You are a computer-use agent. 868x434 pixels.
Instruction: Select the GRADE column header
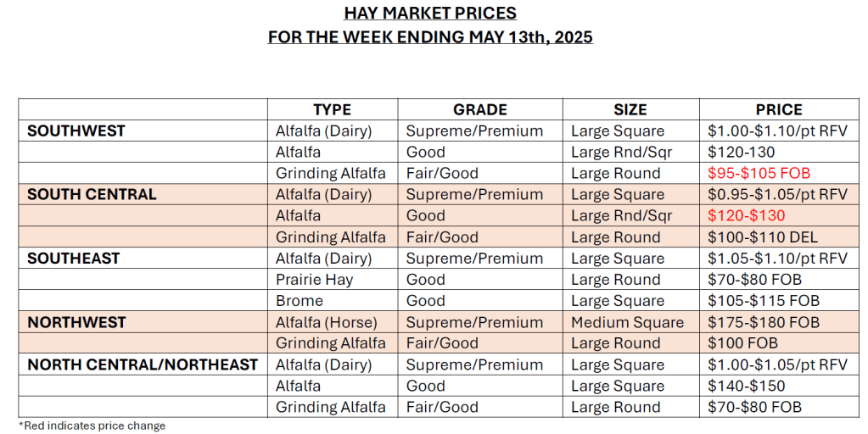[x=480, y=109]
